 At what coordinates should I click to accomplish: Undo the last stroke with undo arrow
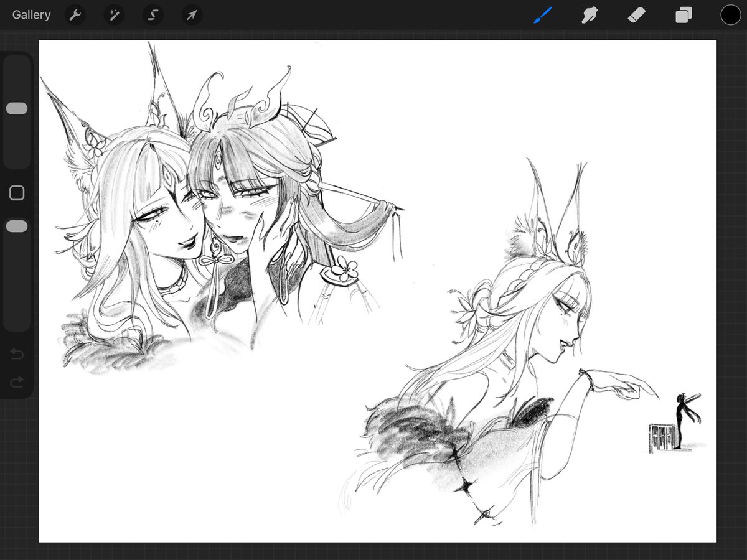[x=17, y=354]
